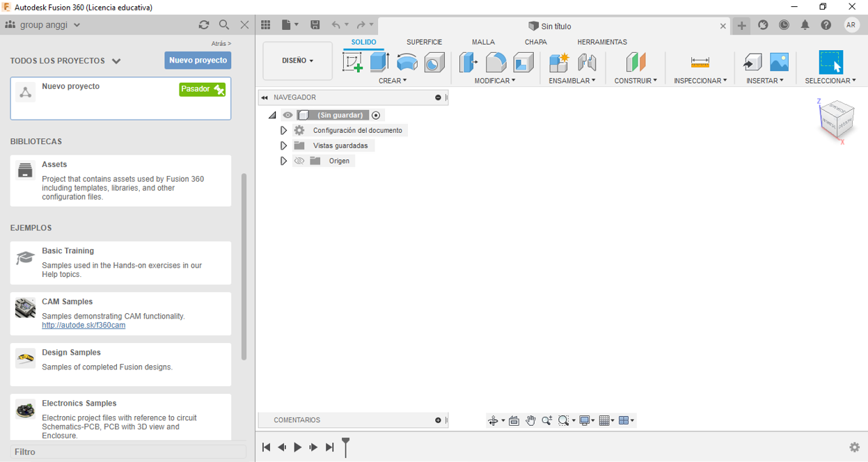Collapse the root component tree
Image resolution: width=868 pixels, height=462 pixels.
272,115
